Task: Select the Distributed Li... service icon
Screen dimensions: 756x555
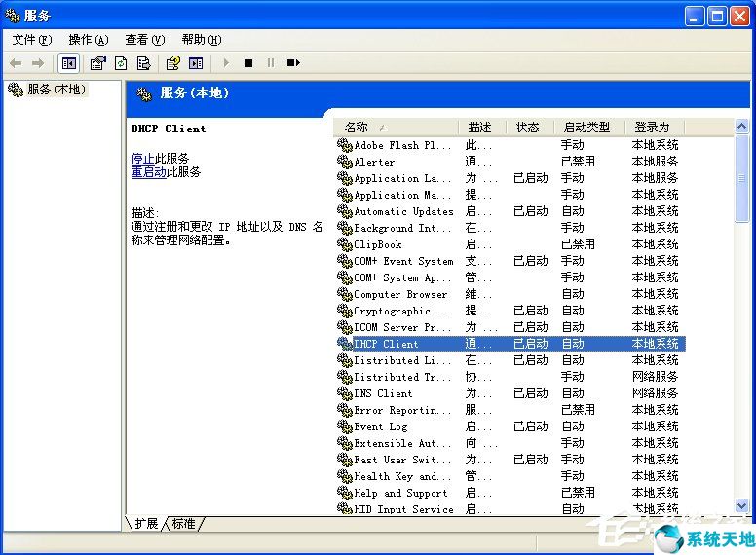Action: [x=344, y=360]
